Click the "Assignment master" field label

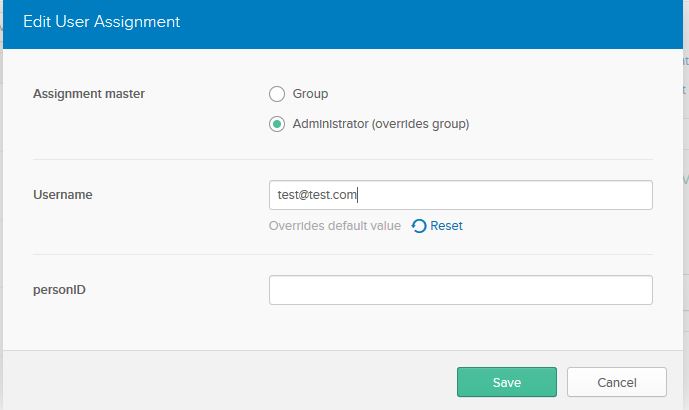point(89,94)
